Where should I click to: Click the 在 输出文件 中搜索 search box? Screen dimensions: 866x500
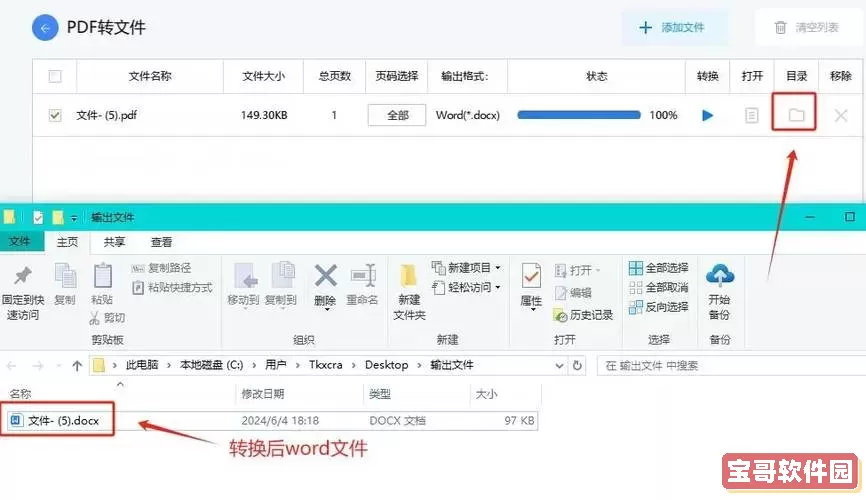point(731,366)
